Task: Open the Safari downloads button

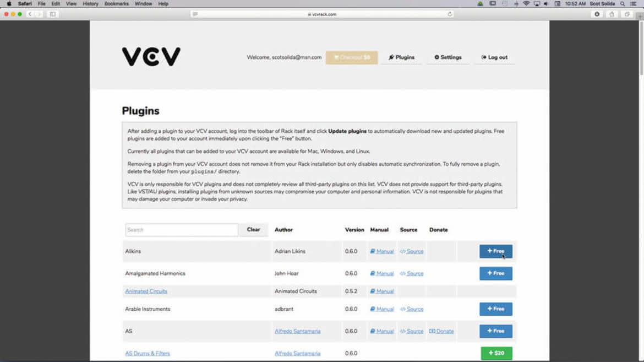Action: (597, 14)
